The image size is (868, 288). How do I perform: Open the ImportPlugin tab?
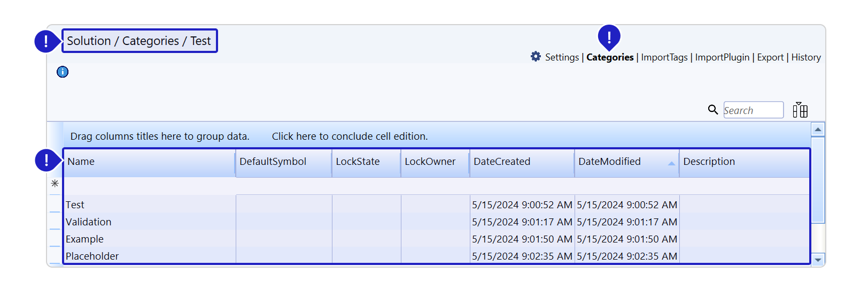coord(722,57)
